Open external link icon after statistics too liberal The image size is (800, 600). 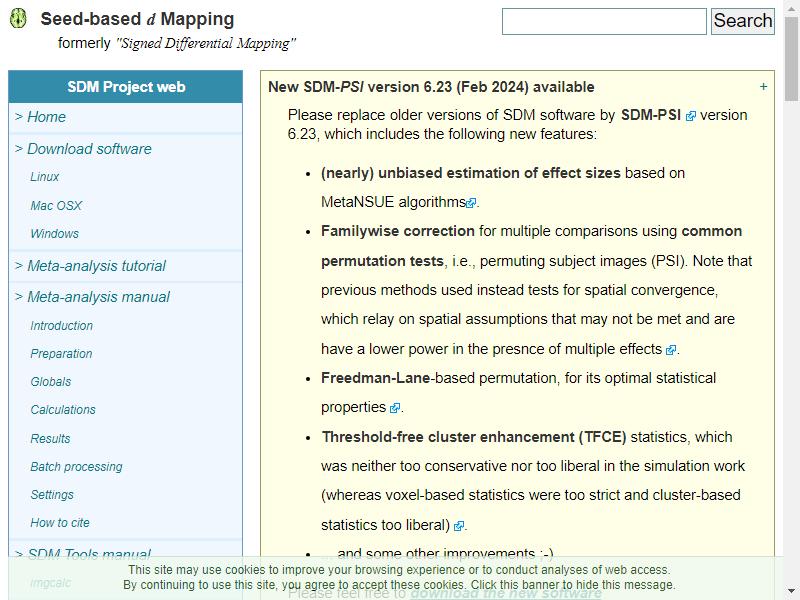[459, 526]
